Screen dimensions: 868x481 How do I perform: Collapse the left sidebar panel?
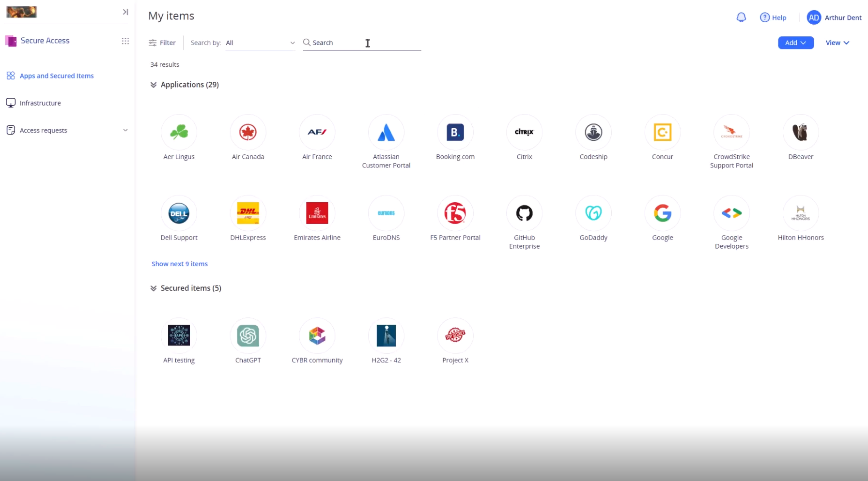click(125, 12)
